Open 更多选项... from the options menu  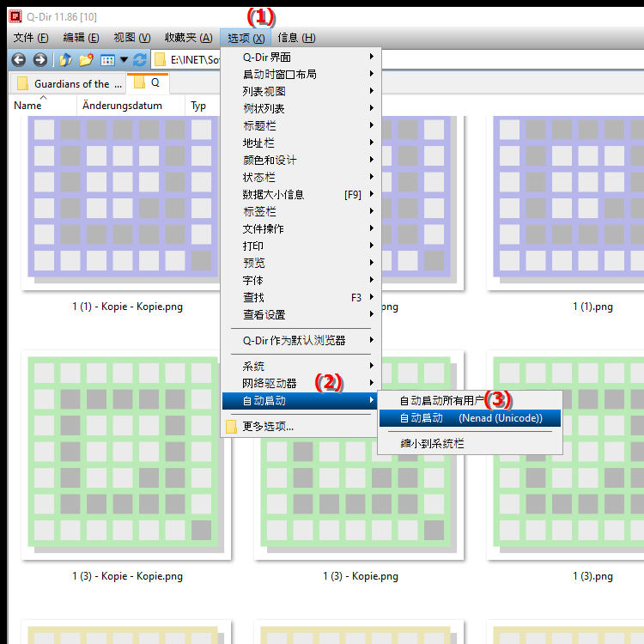click(301, 427)
